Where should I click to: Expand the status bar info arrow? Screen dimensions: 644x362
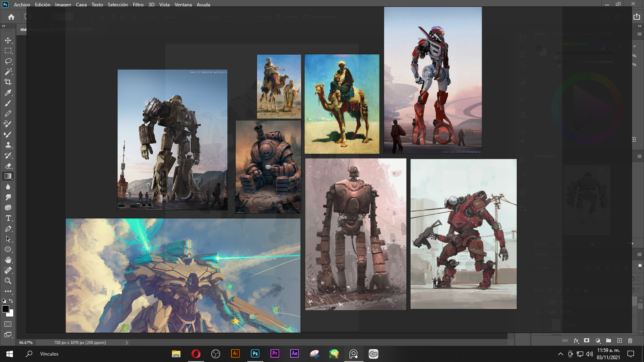click(x=126, y=343)
